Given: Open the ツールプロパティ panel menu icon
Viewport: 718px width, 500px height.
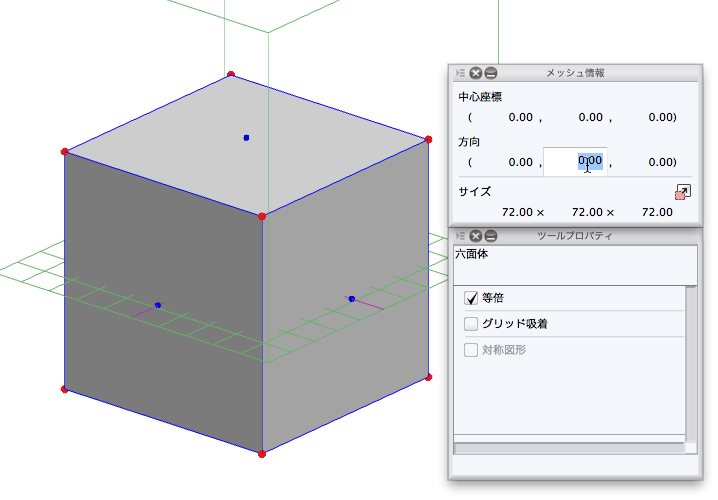Looking at the screenshot, I should pyautogui.click(x=460, y=236).
